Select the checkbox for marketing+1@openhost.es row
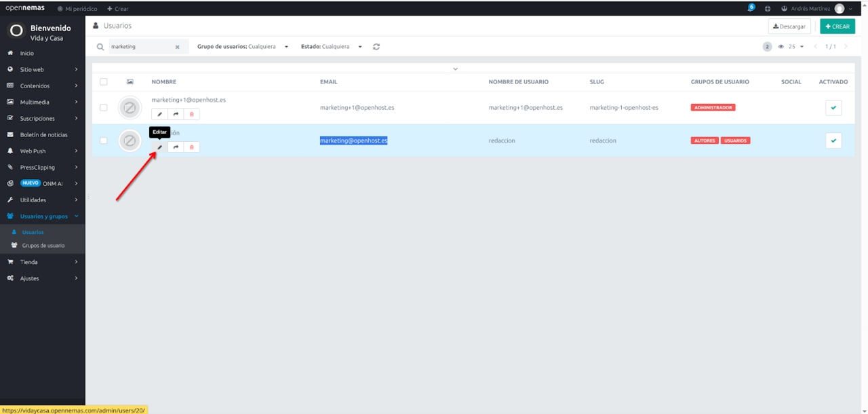This screenshot has height=414, width=868. point(104,107)
